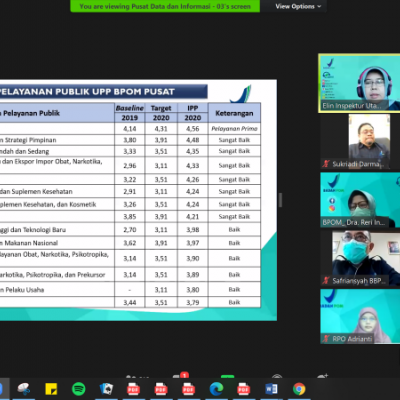
Task: Click the value '4,35' in IPP column
Action: click(x=193, y=151)
